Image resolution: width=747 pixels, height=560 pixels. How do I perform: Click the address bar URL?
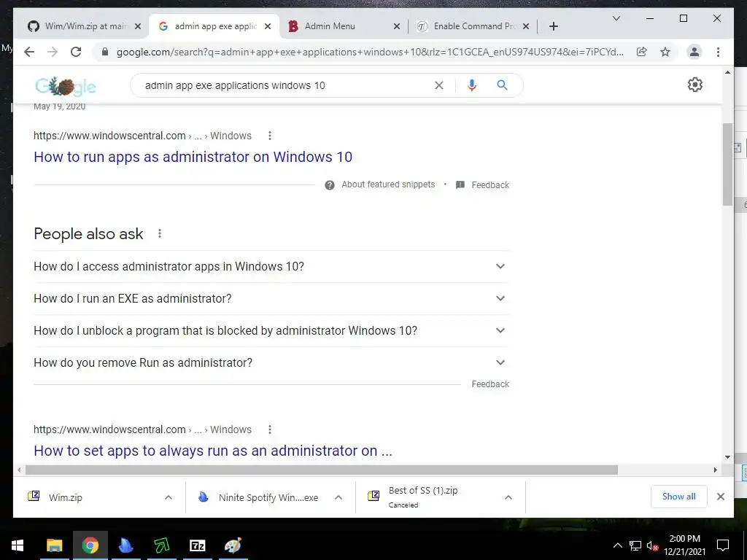370,52
